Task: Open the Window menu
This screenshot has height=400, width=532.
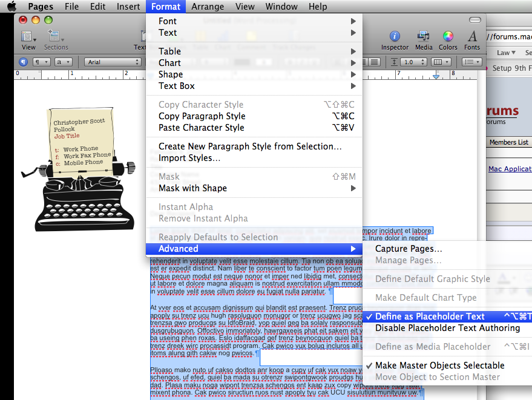Action: 281,7
